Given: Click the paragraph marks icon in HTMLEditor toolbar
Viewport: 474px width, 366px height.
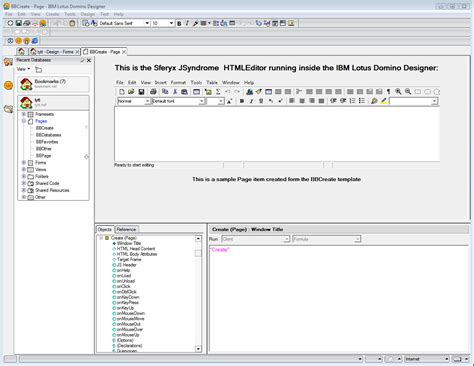Looking at the screenshot, I should [388, 91].
